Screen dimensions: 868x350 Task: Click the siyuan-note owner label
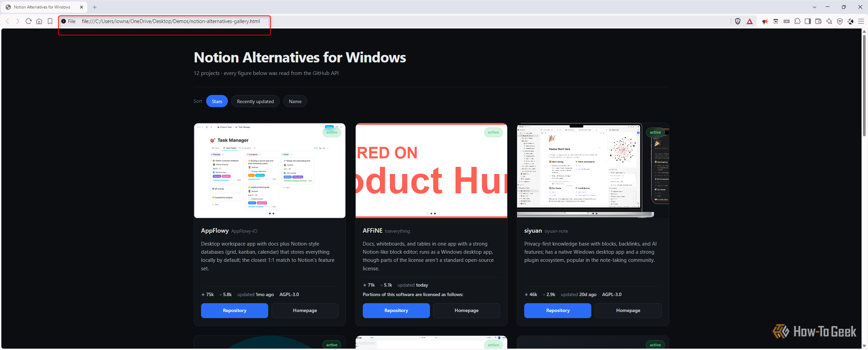pos(556,231)
